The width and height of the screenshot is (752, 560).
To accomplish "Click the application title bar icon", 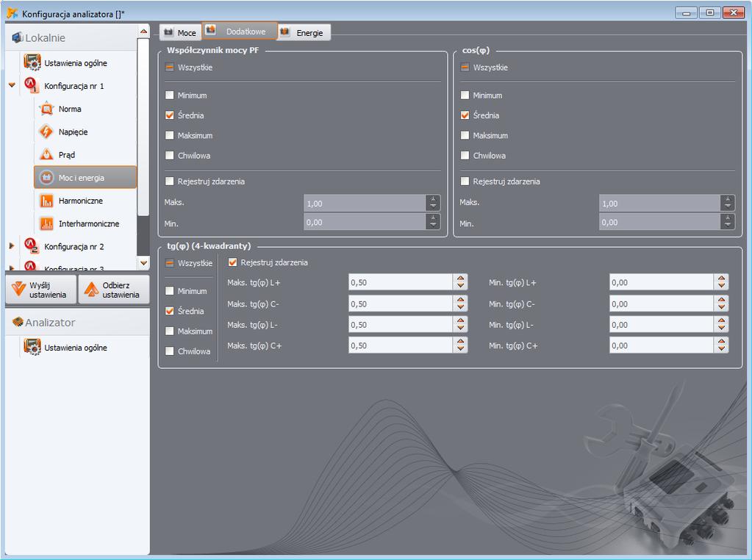I will [12, 13].
